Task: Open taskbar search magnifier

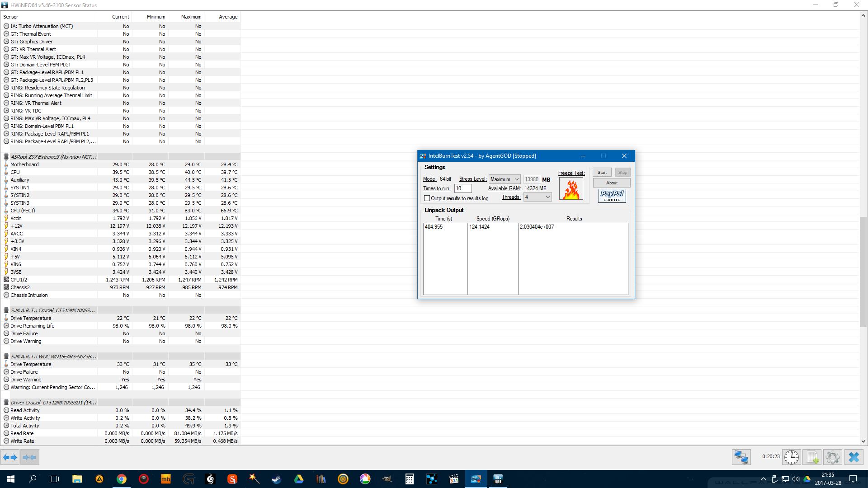Action: tap(33, 479)
